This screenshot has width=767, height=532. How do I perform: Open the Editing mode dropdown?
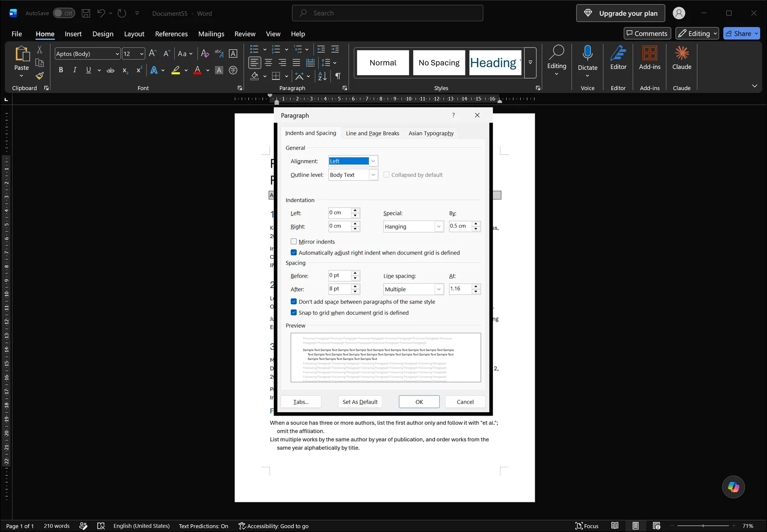[x=697, y=34]
